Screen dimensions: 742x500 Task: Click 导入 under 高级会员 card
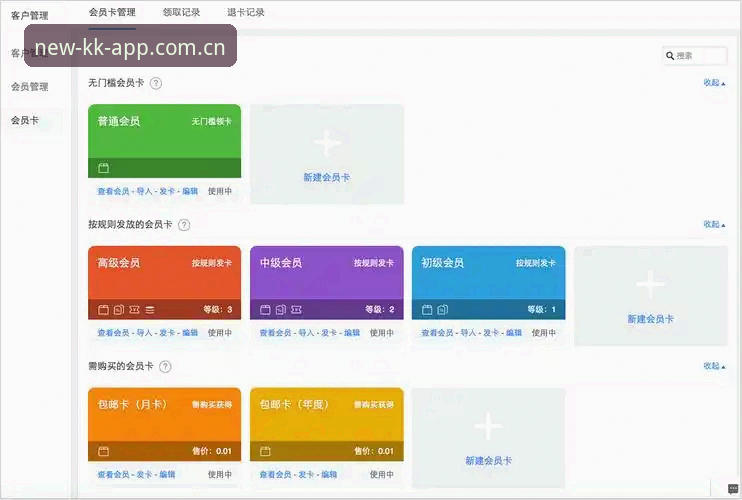pos(144,333)
